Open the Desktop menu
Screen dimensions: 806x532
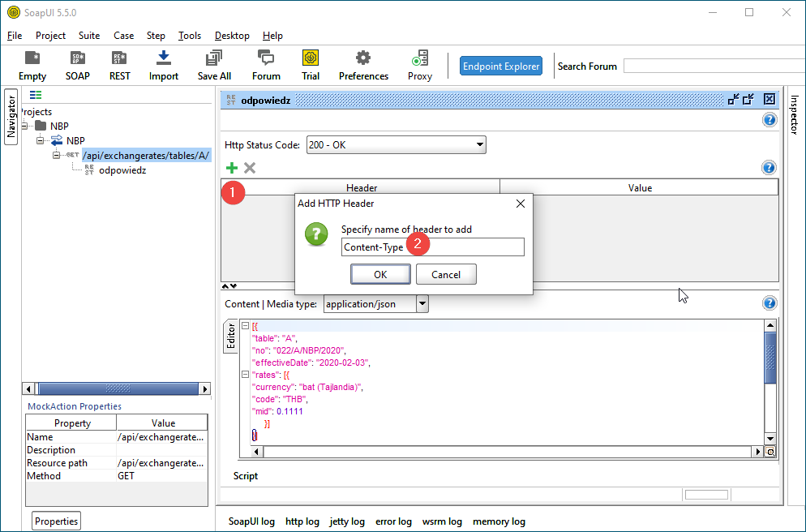click(232, 36)
